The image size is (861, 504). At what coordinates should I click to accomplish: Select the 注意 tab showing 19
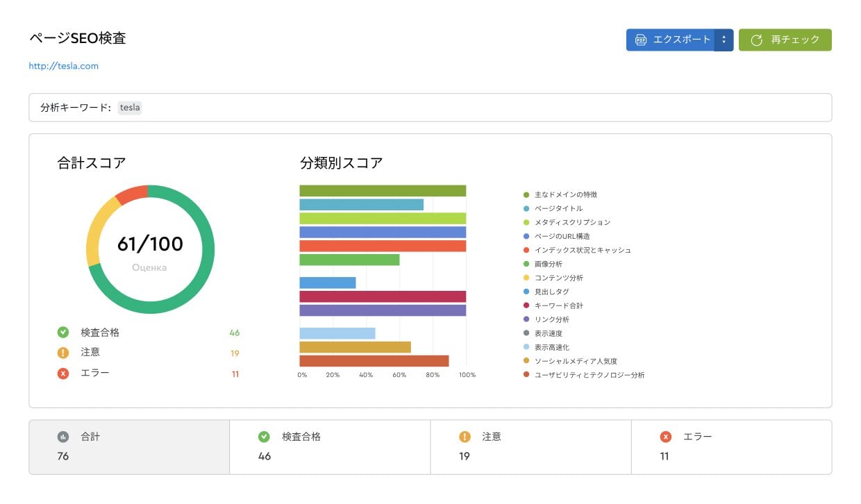pos(530,447)
